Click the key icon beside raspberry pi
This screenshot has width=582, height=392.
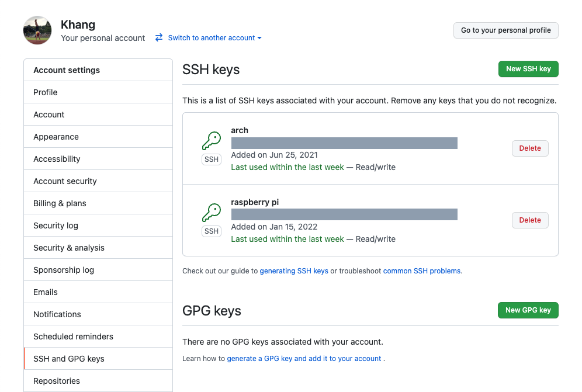pyautogui.click(x=211, y=212)
